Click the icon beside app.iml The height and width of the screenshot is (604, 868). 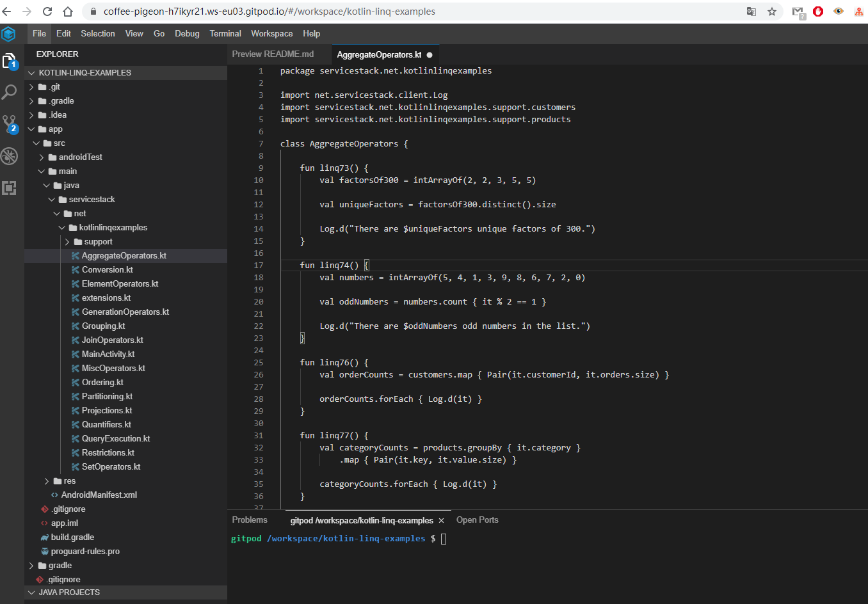point(45,523)
